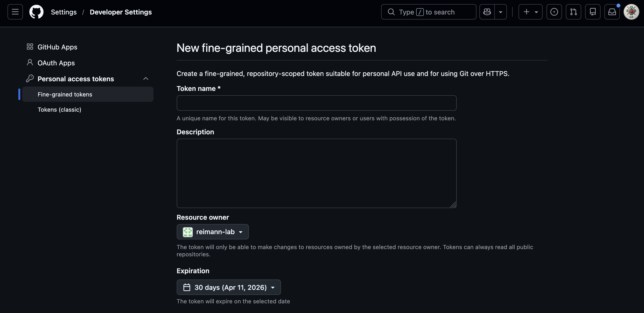Open your notifications inbox icon

pyautogui.click(x=612, y=12)
